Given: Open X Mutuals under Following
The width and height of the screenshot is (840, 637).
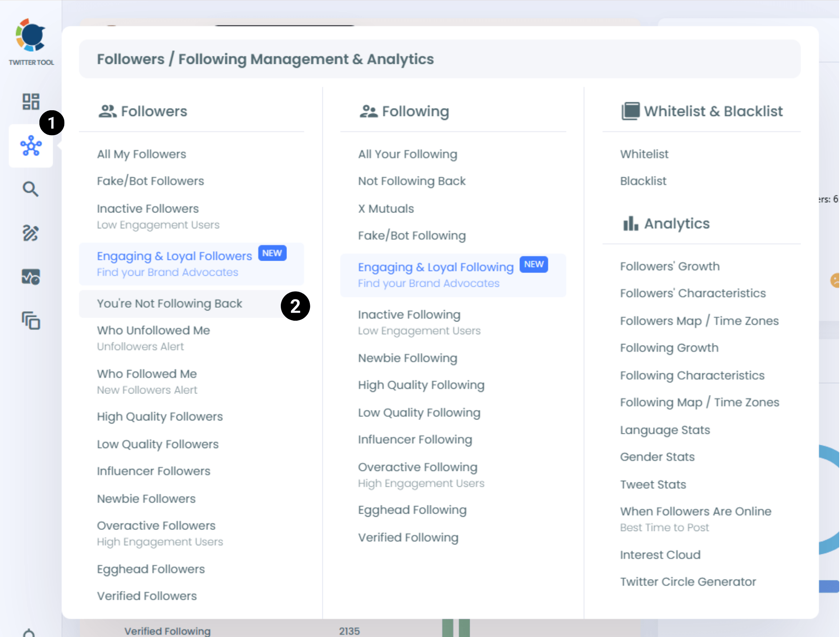Looking at the screenshot, I should point(386,208).
